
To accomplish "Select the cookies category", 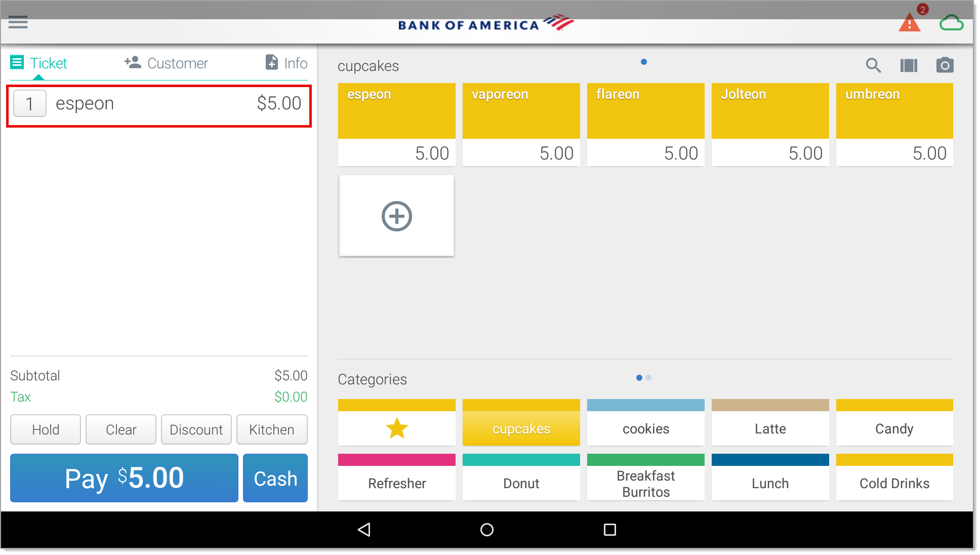I will pyautogui.click(x=646, y=423).
